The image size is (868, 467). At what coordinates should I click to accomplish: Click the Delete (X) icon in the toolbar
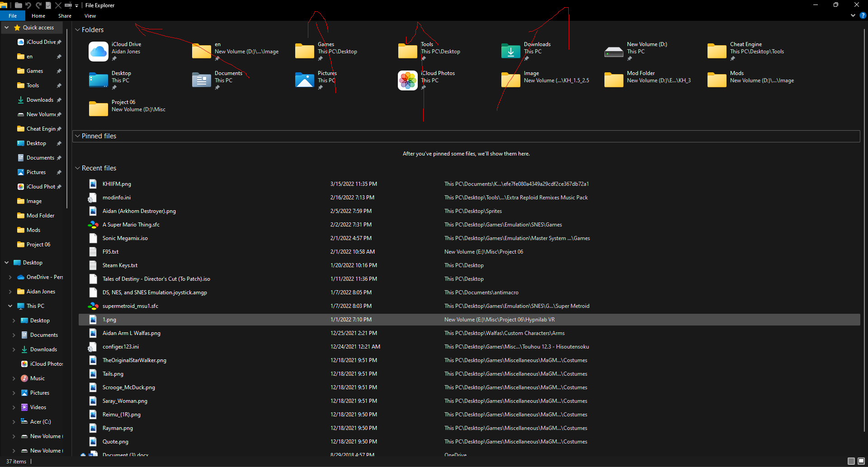coord(58,5)
